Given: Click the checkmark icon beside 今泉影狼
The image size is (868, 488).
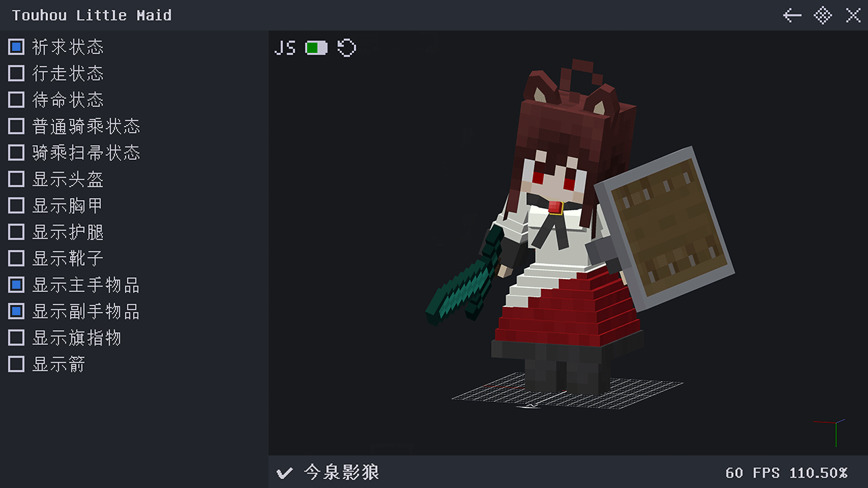Looking at the screenshot, I should [285, 472].
